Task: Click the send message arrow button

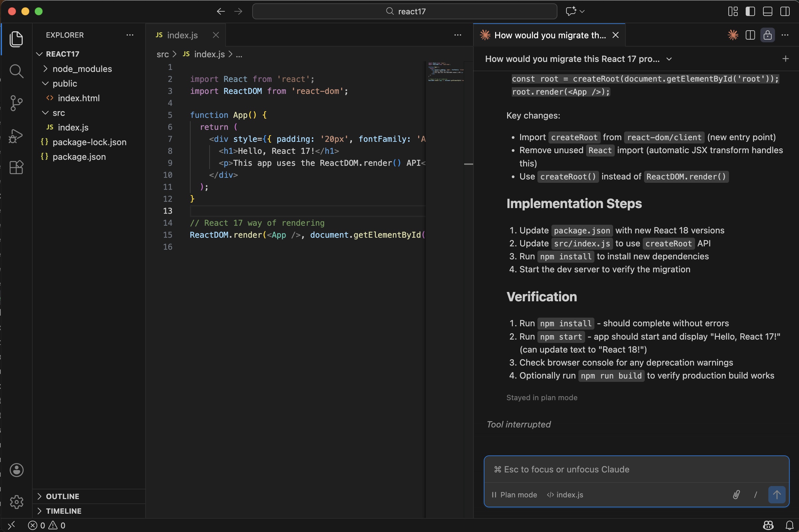Action: point(777,494)
